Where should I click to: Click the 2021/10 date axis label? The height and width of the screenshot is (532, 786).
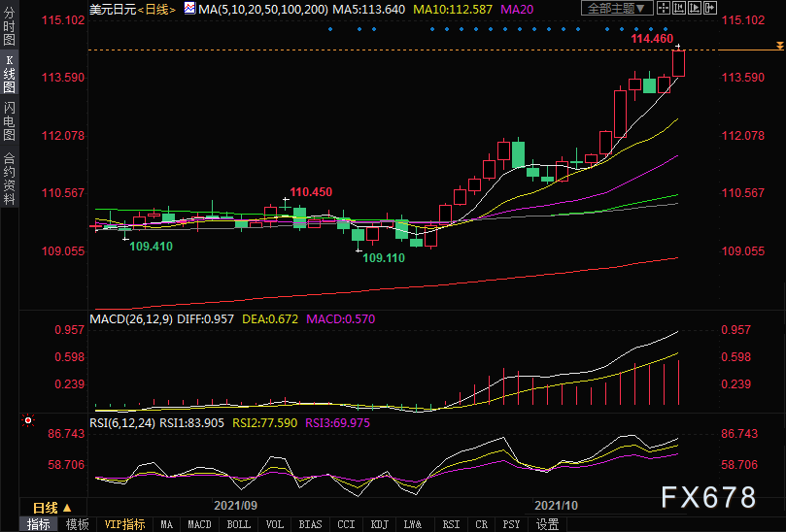coord(556,505)
